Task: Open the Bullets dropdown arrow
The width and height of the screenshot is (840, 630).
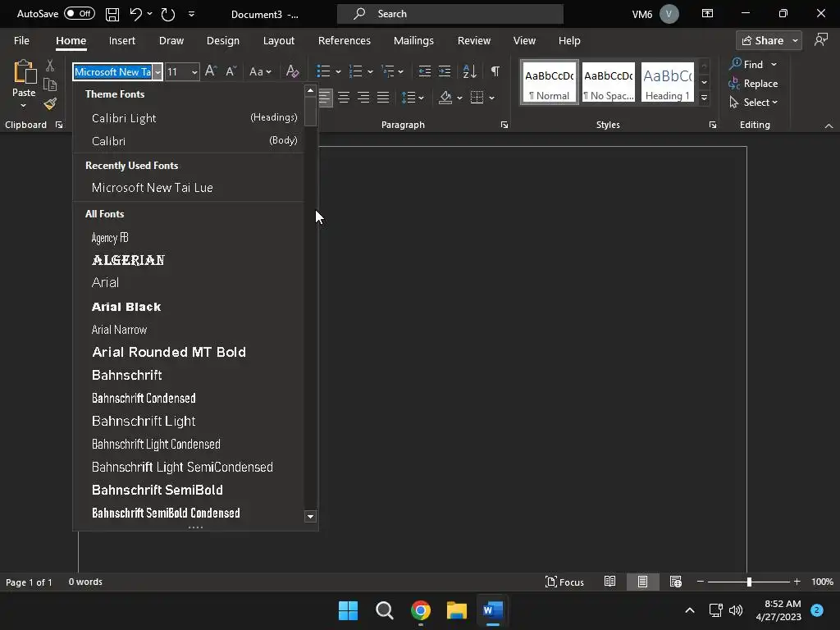Action: [338, 72]
